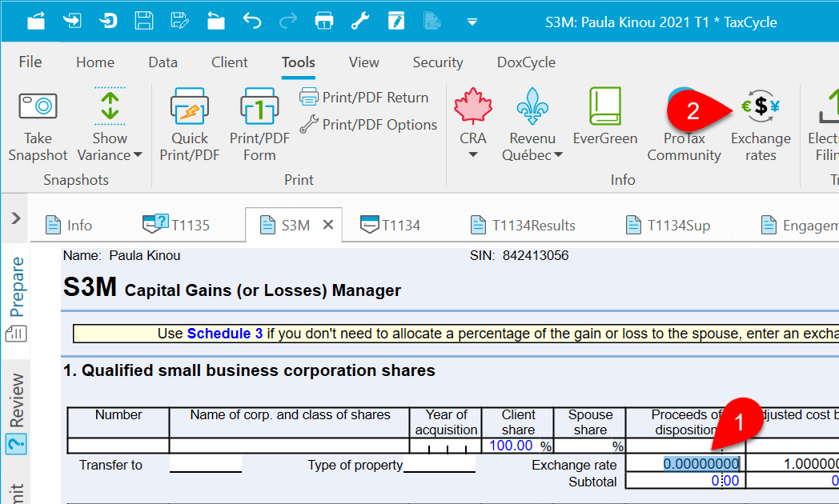Expand the sidebar with the chevron arrow
The width and height of the screenshot is (839, 504).
tap(15, 218)
